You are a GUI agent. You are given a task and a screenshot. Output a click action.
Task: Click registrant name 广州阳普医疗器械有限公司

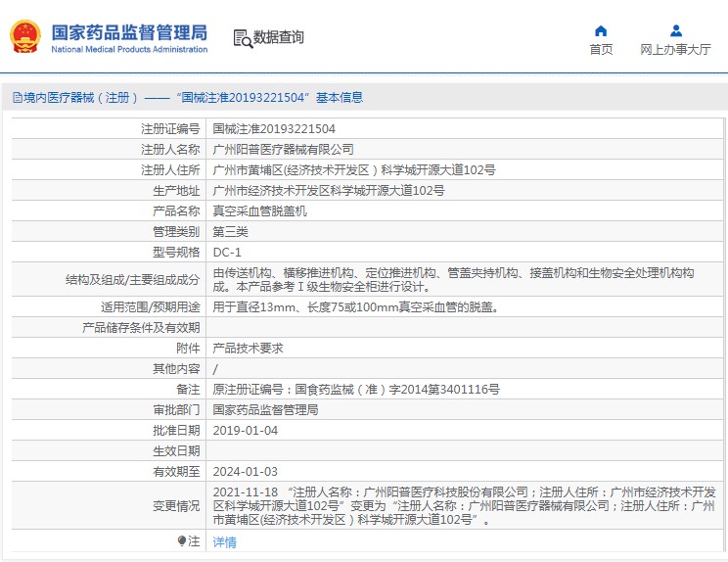pos(283,150)
